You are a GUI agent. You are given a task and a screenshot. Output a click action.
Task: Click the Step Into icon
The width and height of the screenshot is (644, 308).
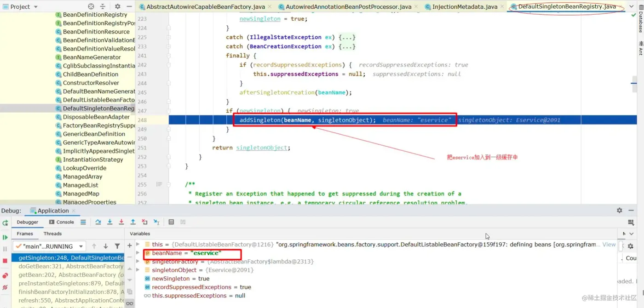(109, 222)
